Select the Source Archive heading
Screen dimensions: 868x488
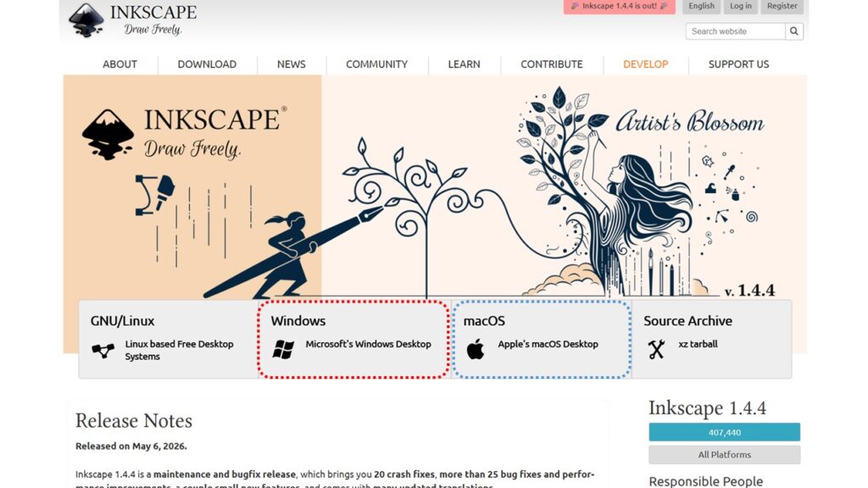[x=687, y=321]
